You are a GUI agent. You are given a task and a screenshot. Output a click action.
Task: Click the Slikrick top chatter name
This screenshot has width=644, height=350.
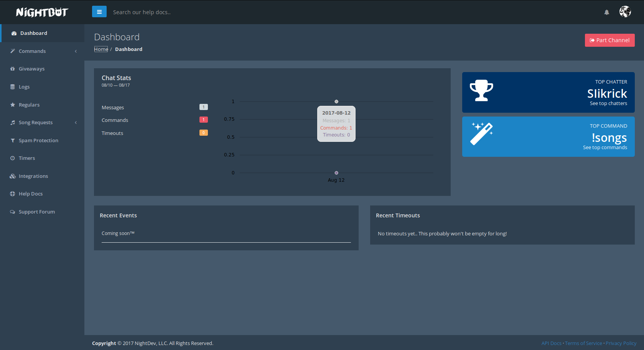click(x=607, y=94)
